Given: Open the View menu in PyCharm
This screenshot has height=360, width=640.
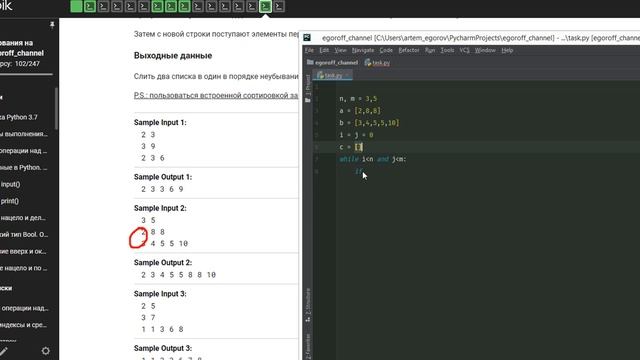Looking at the screenshot, I should click(340, 50).
